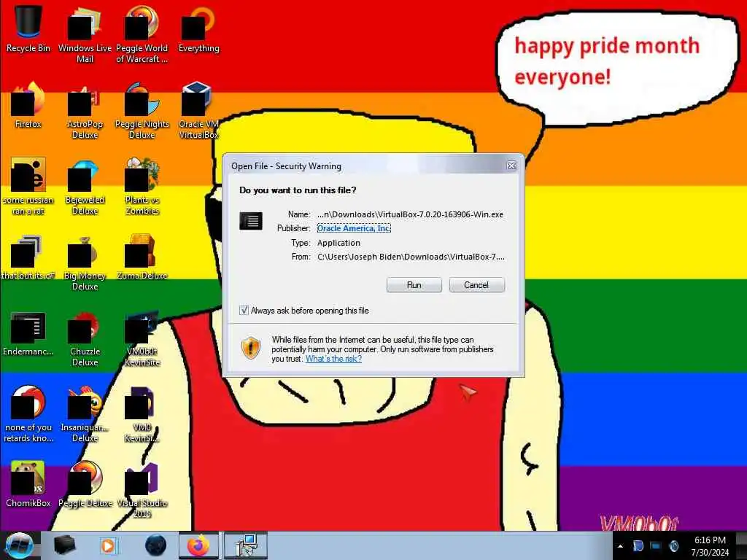Click the black cube taskbar icon
This screenshot has width=747, height=560.
click(64, 545)
